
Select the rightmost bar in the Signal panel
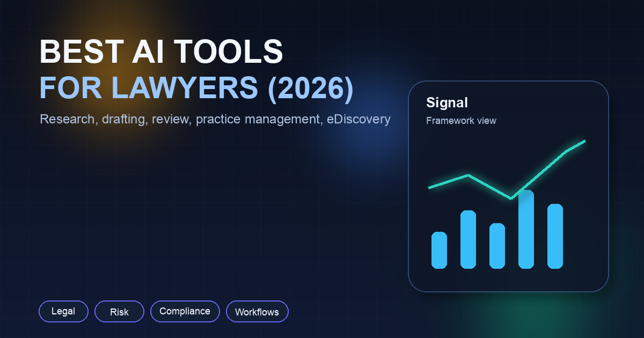[556, 236]
